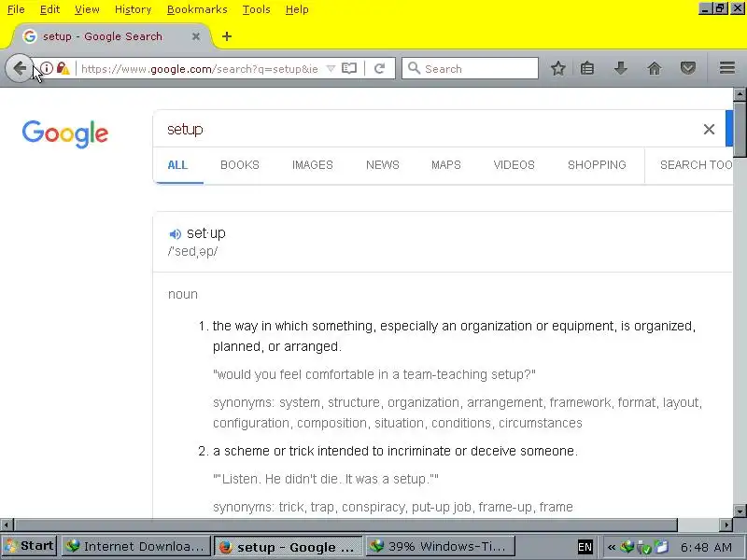The height and width of the screenshot is (560, 747).
Task: Click the address bar URL
Action: (199, 69)
